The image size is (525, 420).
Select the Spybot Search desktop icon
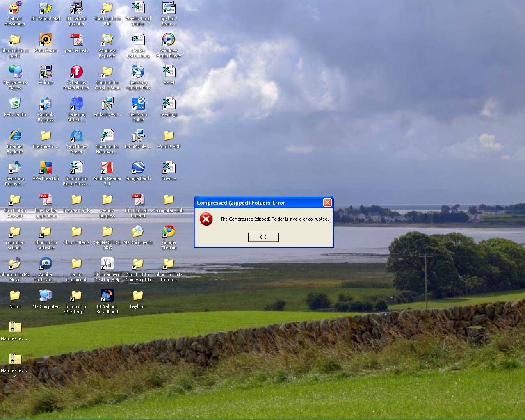click(169, 8)
